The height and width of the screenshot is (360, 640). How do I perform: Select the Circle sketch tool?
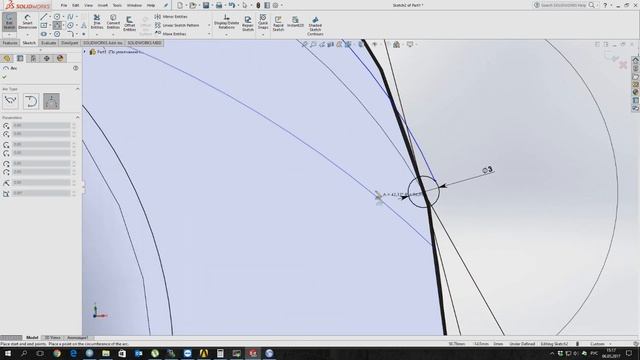[x=57, y=17]
